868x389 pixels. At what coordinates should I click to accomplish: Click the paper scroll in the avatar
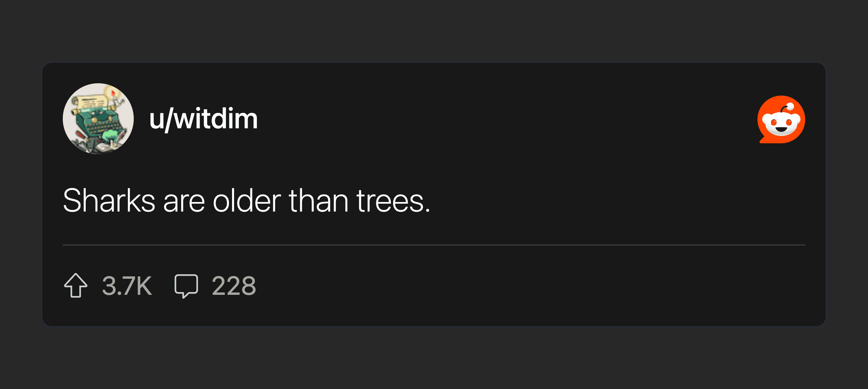(x=90, y=102)
